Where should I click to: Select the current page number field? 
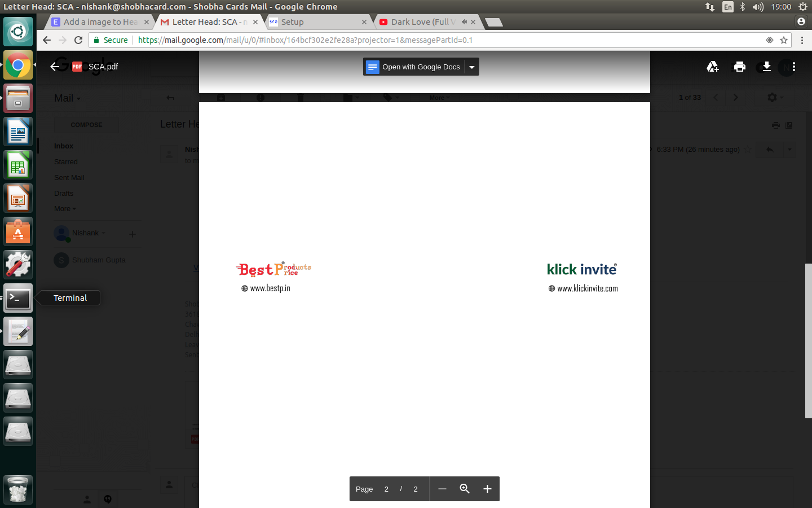[386, 489]
